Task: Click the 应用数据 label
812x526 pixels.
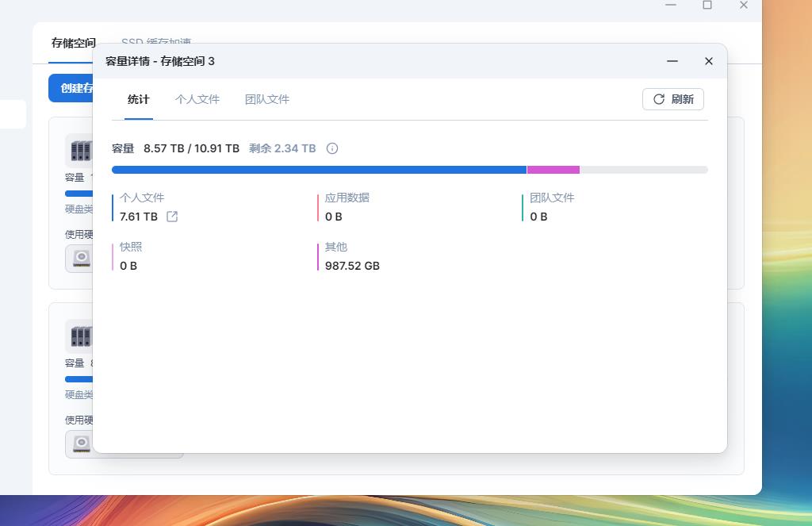Action: click(347, 198)
